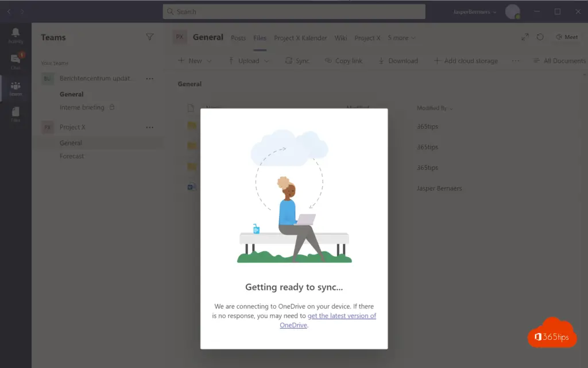588x368 pixels.
Task: Click the Search input field
Action: [294, 11]
